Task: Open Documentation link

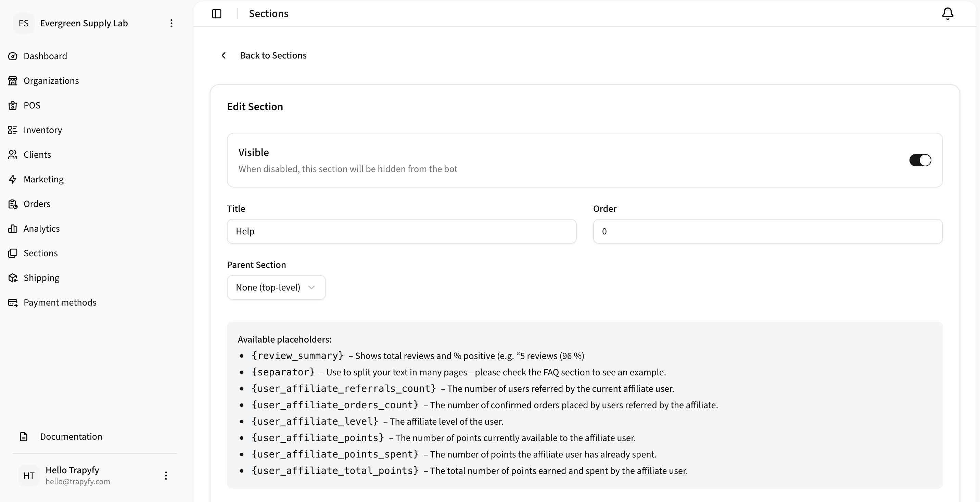Action: tap(71, 437)
